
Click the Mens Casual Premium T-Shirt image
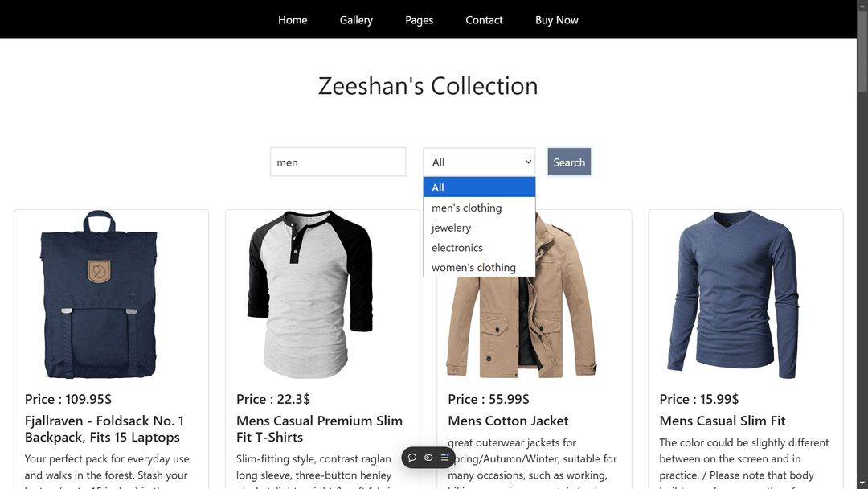pyautogui.click(x=310, y=294)
